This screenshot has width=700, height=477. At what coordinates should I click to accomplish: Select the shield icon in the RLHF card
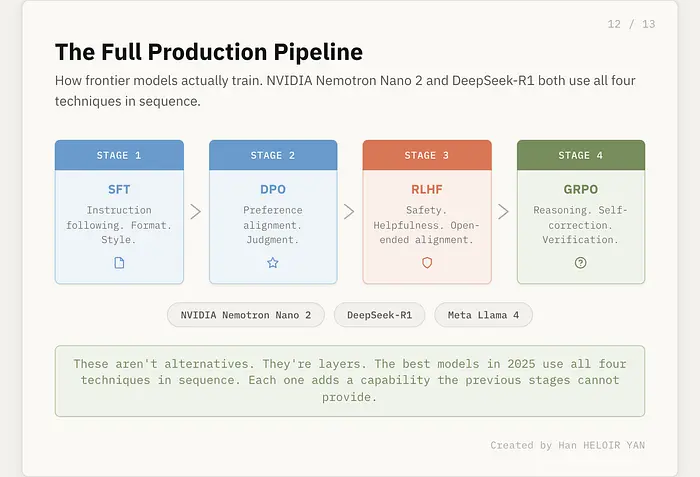[427, 263]
